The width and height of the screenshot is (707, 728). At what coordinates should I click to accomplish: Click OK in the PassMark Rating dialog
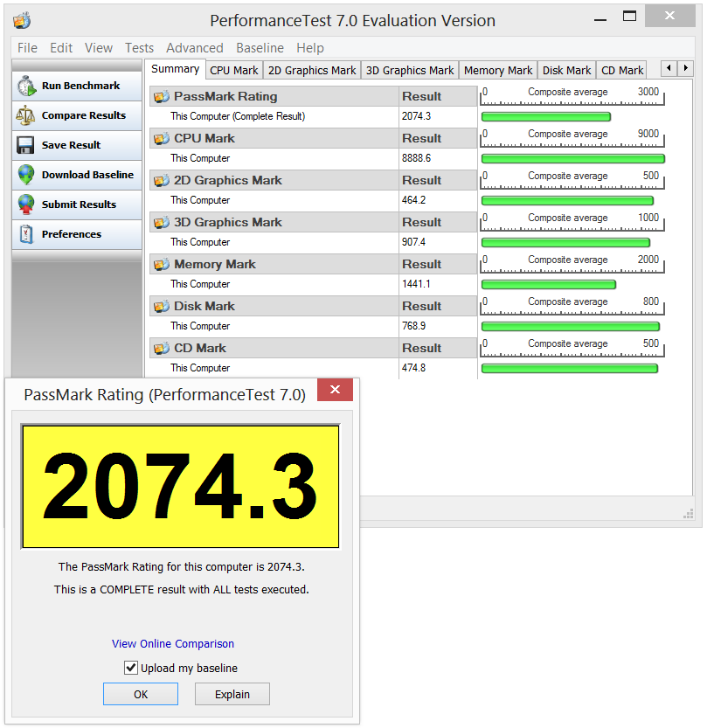[x=141, y=694]
